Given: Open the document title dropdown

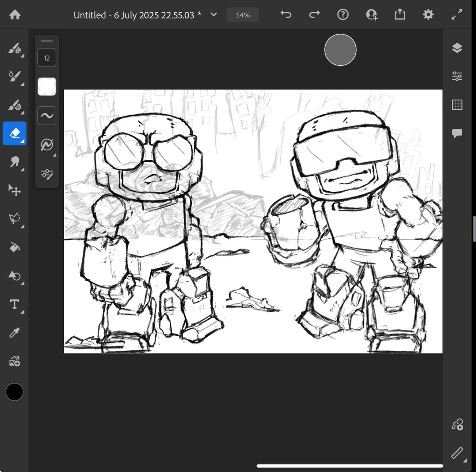Looking at the screenshot, I should click(x=213, y=15).
